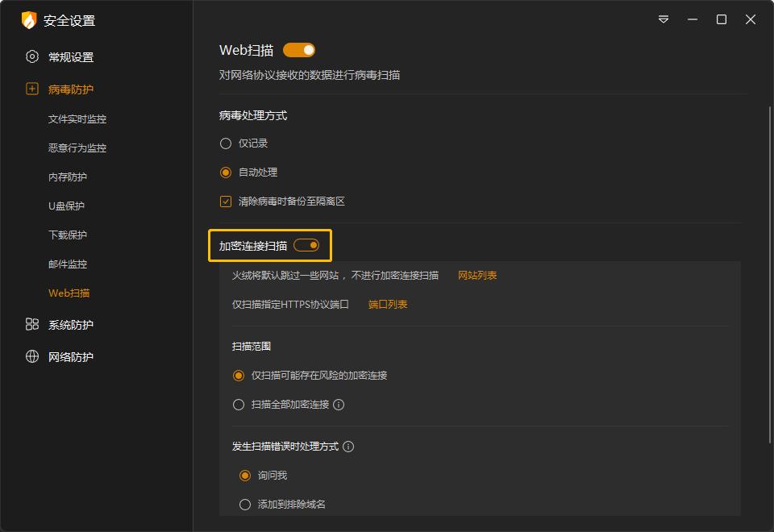Uncheck 清除病毒时备份至隔离区 checkbox
This screenshot has height=532, width=774.
226,202
